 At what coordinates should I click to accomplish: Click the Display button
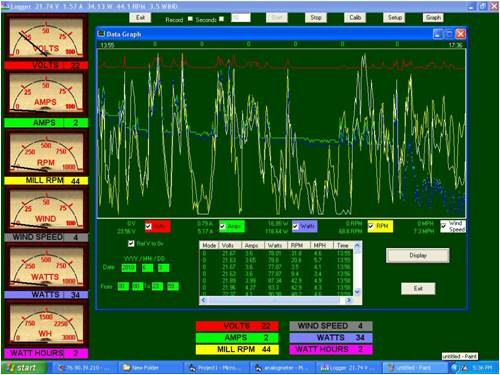[418, 255]
